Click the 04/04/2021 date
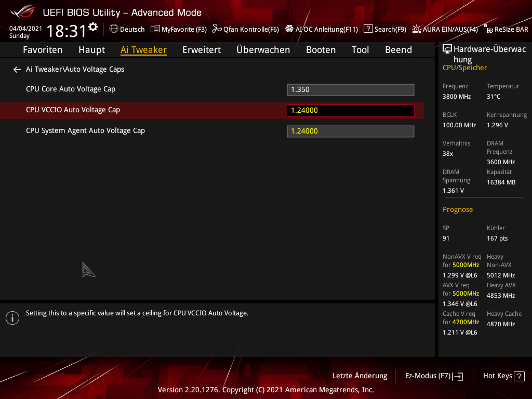This screenshot has width=532, height=399. [x=26, y=29]
